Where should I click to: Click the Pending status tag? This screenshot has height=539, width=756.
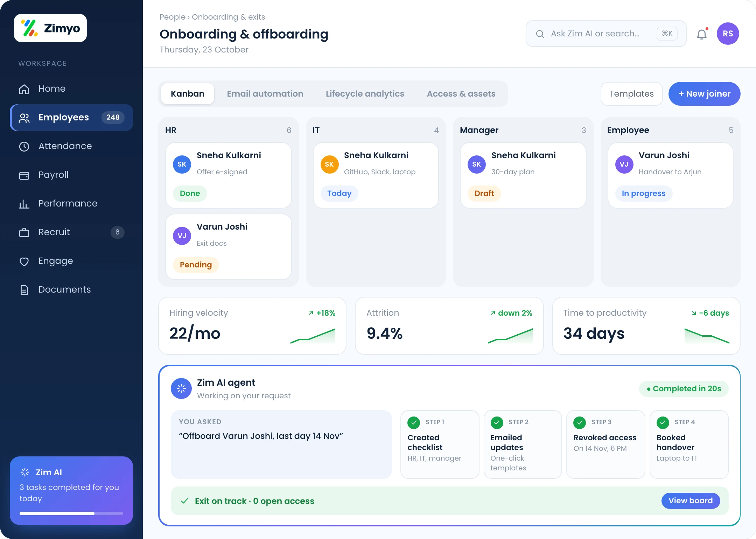(196, 265)
